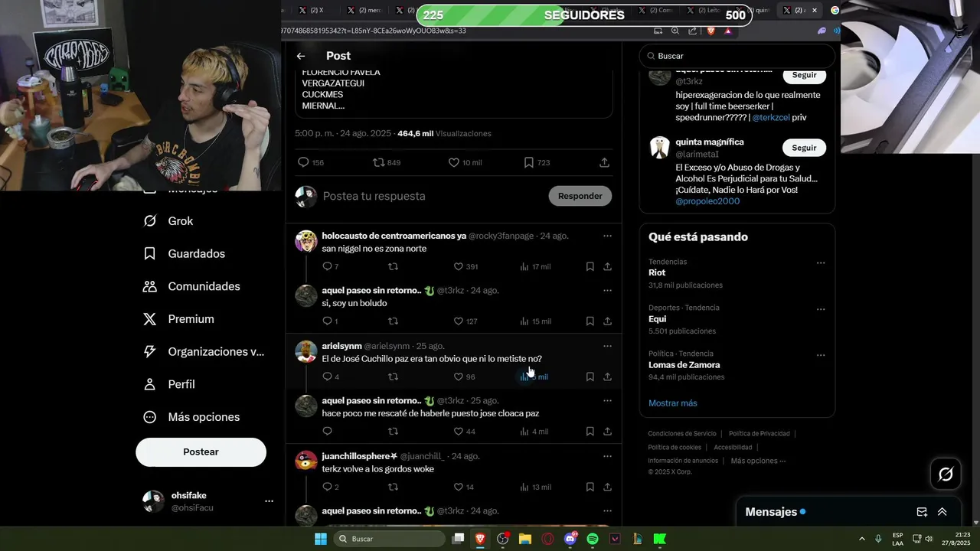
Task: Expand the Mensajes drawer with double chevron
Action: pos(942,512)
